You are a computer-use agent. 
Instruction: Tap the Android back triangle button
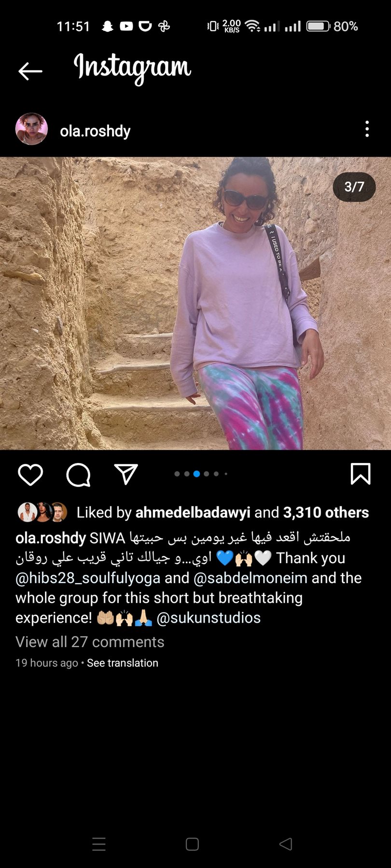[286, 844]
